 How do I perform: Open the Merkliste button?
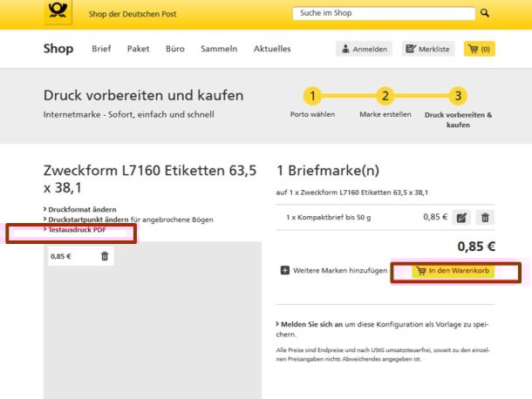[428, 49]
